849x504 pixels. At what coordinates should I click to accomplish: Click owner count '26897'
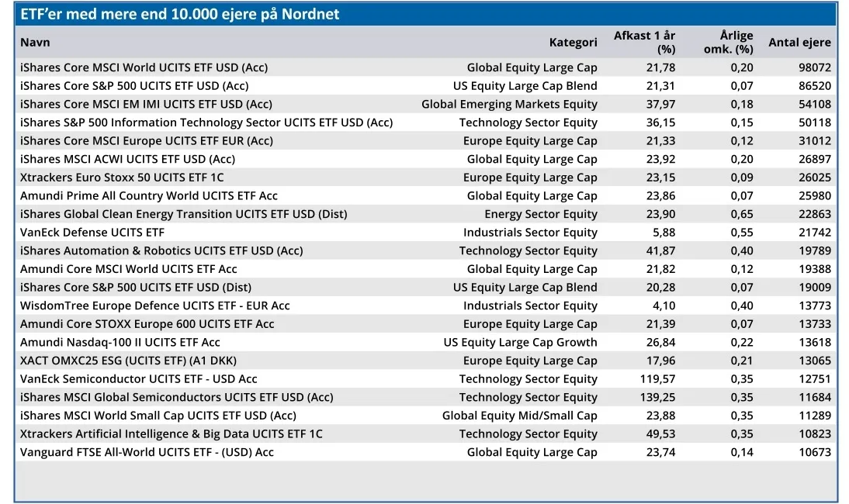(x=815, y=160)
